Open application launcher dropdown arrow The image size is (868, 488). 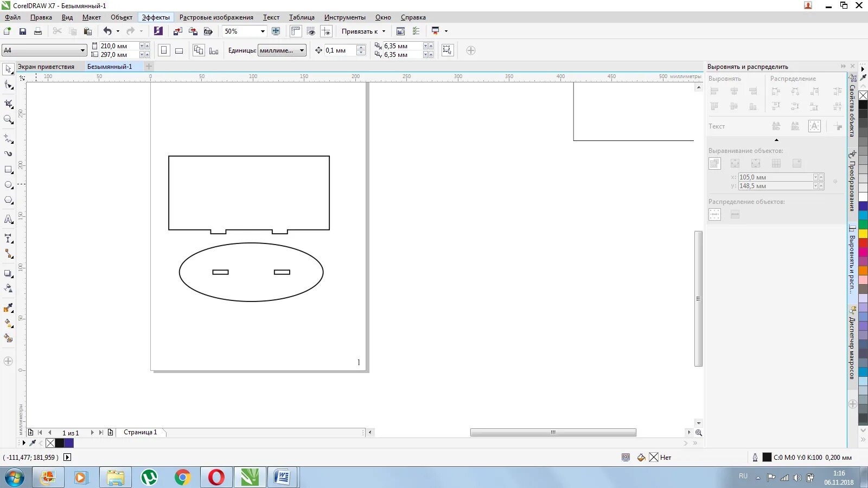click(x=446, y=31)
